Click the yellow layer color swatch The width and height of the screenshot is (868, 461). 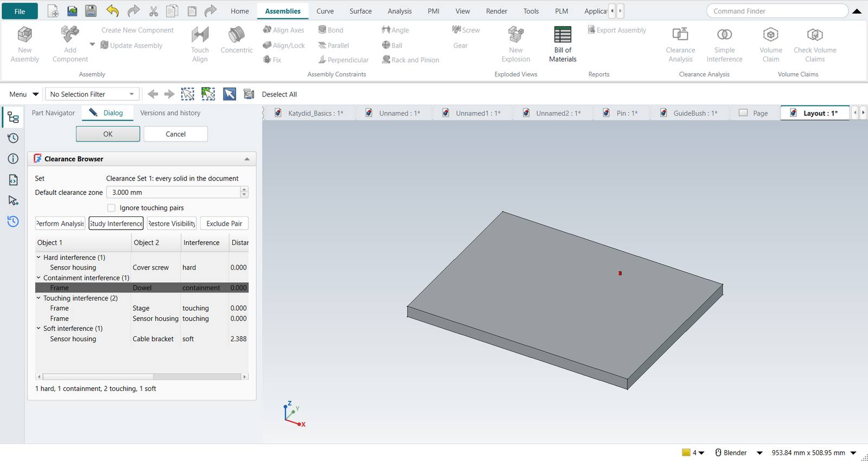tap(686, 452)
